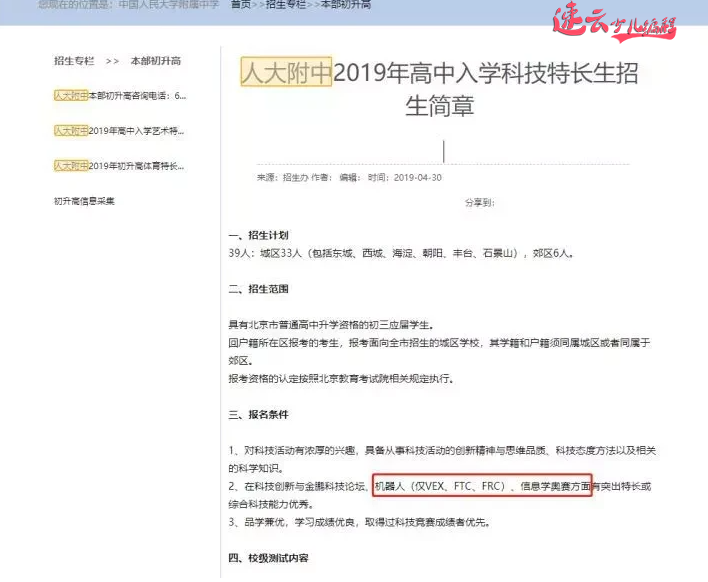Click the 2019-04-30 publication date
The height and width of the screenshot is (582, 708).
(x=417, y=178)
